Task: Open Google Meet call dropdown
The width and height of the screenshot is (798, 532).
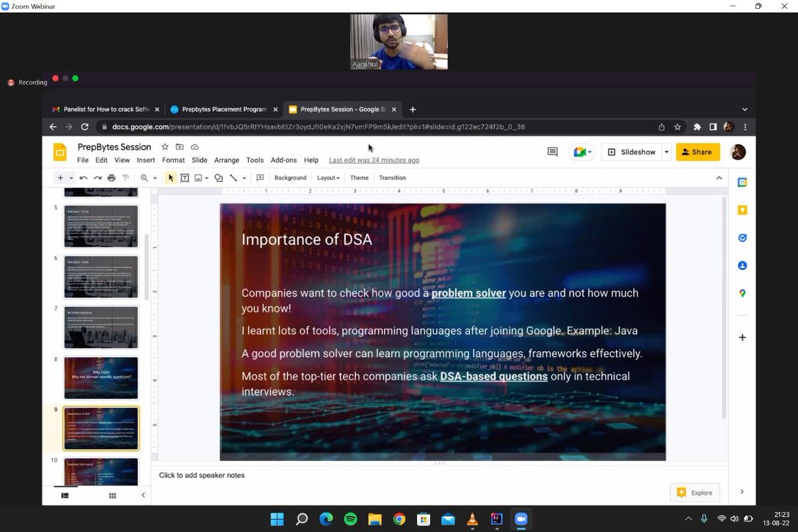Action: (x=581, y=152)
